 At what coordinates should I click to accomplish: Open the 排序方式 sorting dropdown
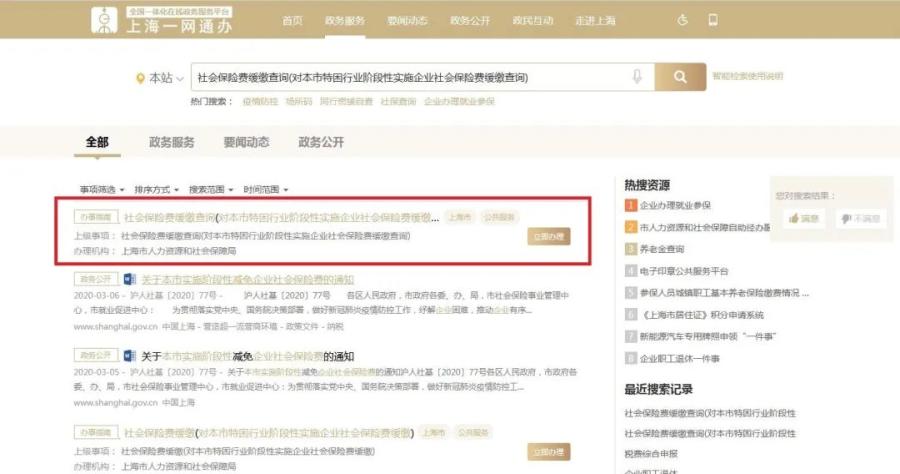coord(156,189)
